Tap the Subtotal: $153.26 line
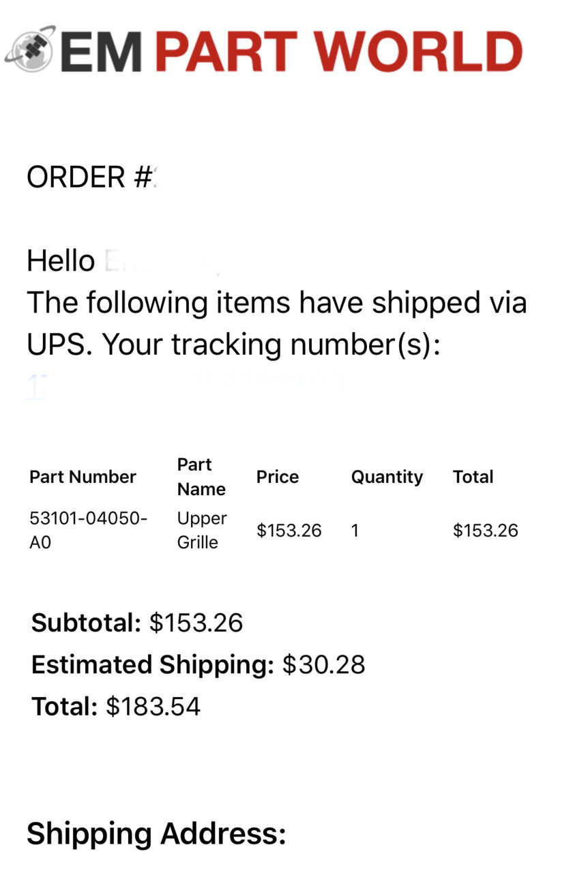The height and width of the screenshot is (873, 588). [x=137, y=623]
